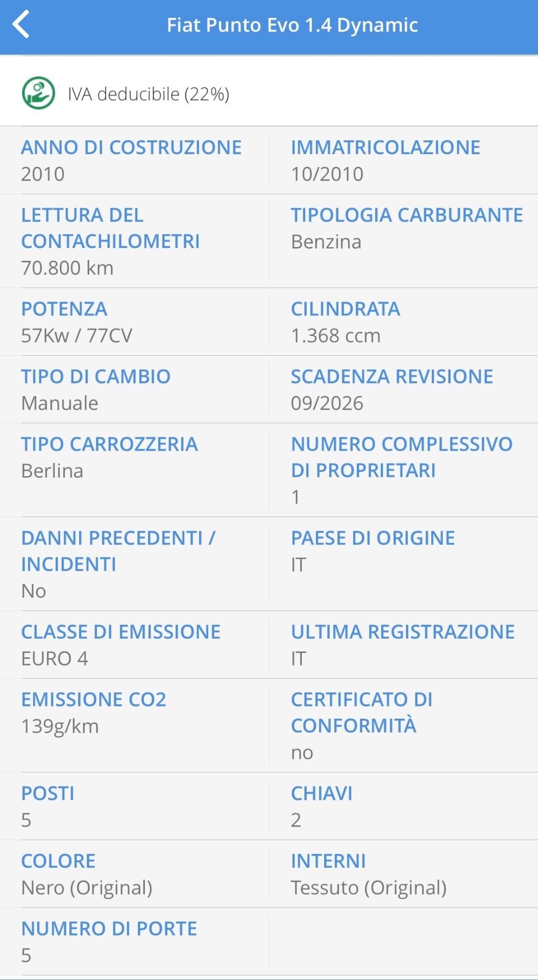Tap the CLASSE DI EMISSIONE EURO 4 entry
This screenshot has width=538, height=980.
(x=120, y=645)
